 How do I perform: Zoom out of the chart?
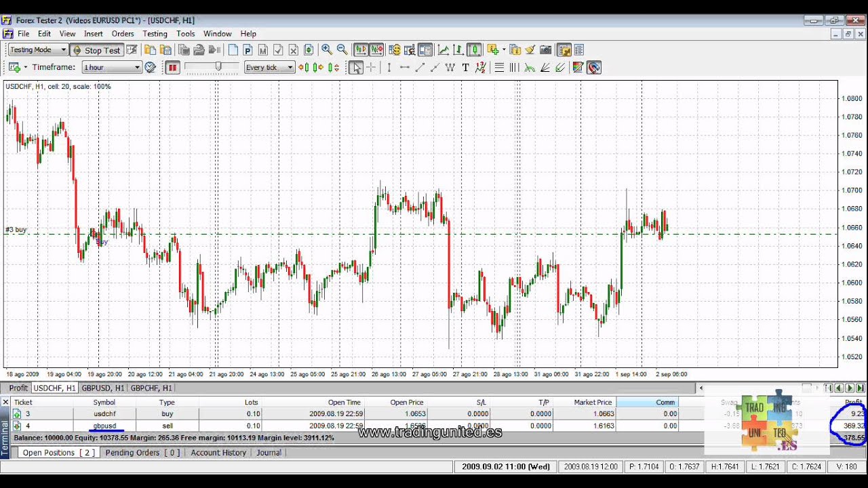(342, 49)
